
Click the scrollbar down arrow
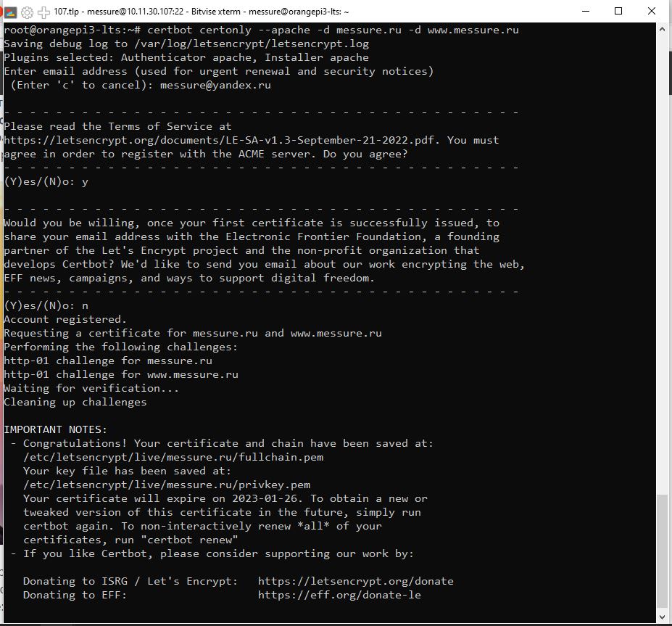point(662,617)
